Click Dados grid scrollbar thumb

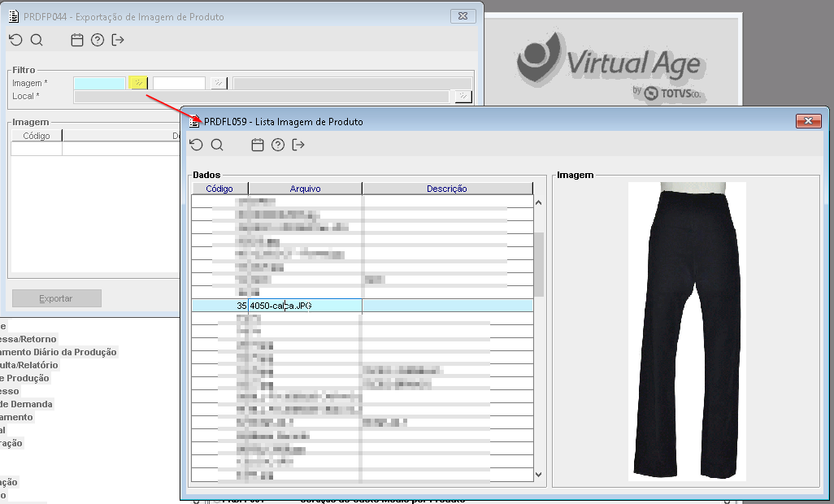coord(539,264)
